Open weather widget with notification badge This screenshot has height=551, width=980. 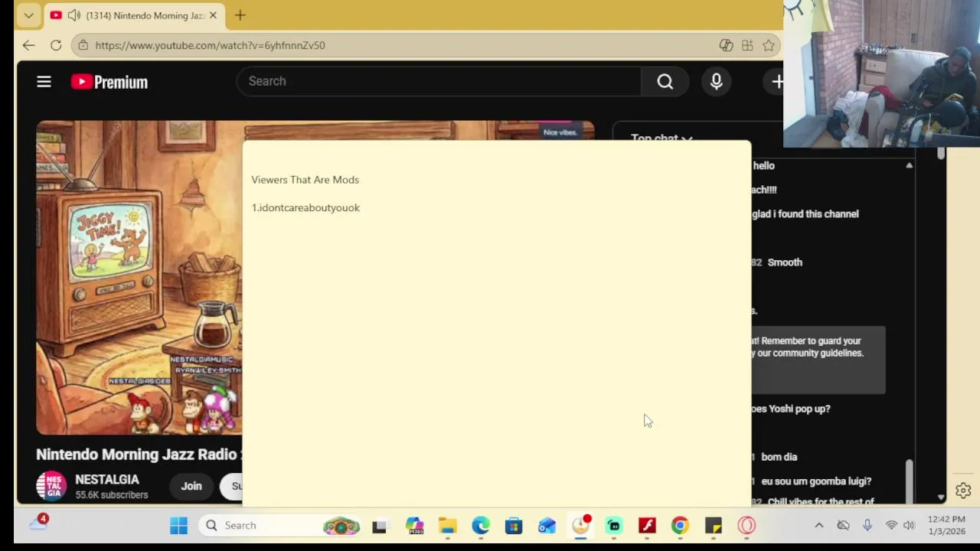click(x=38, y=523)
